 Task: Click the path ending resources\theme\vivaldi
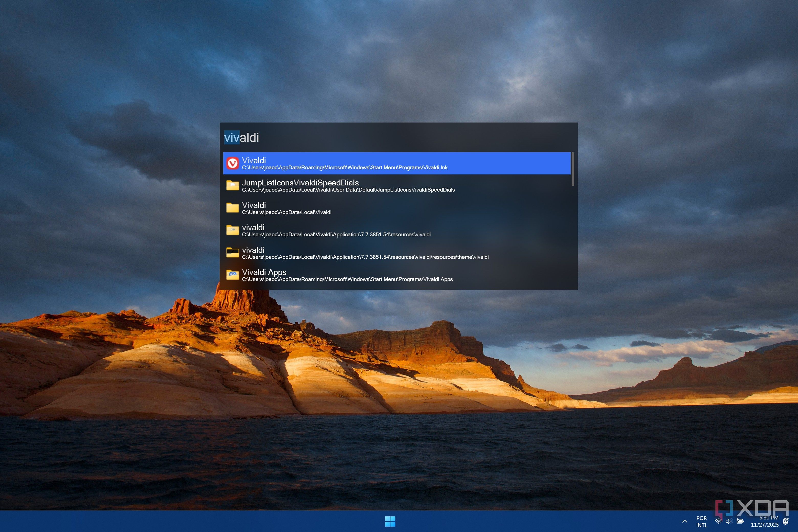click(x=365, y=257)
